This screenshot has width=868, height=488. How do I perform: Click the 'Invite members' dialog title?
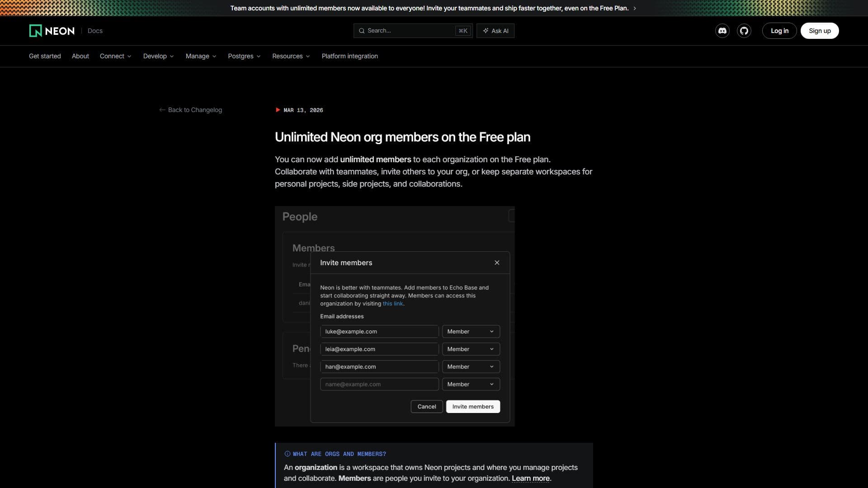(346, 263)
